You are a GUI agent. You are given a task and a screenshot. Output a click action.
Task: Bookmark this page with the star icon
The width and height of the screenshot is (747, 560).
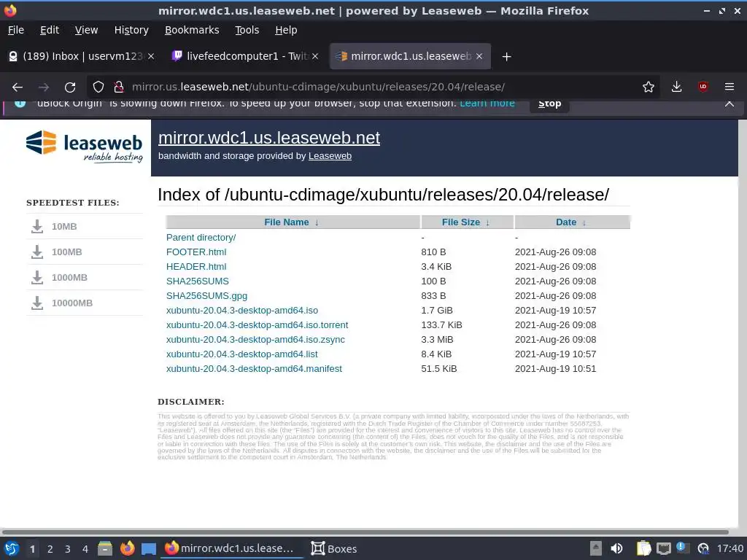pos(648,87)
